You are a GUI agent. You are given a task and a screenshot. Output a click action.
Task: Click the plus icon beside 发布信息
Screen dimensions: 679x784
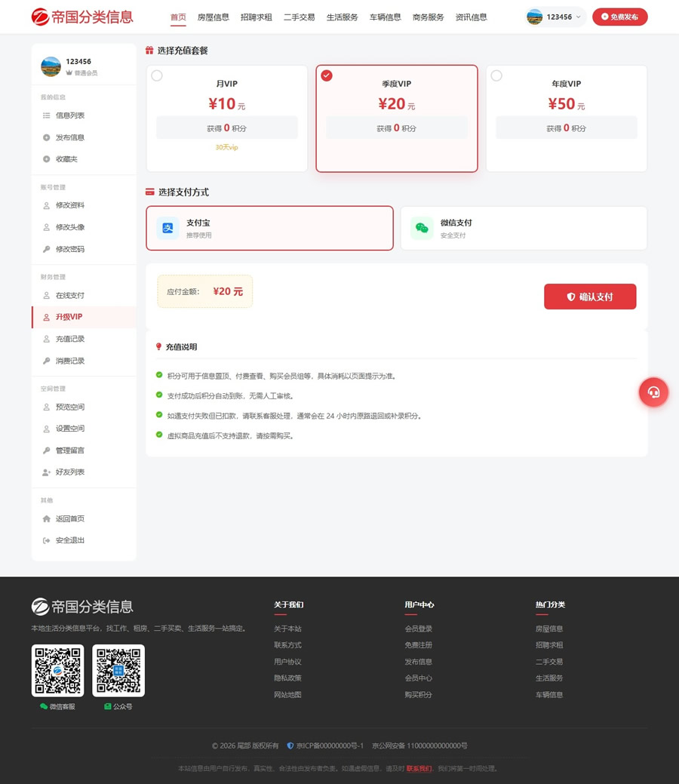point(47,137)
